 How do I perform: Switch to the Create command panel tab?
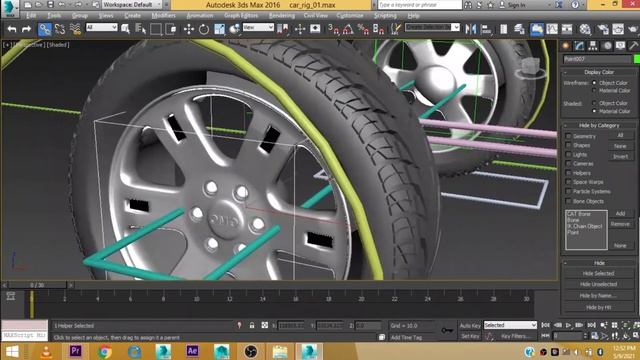point(566,46)
